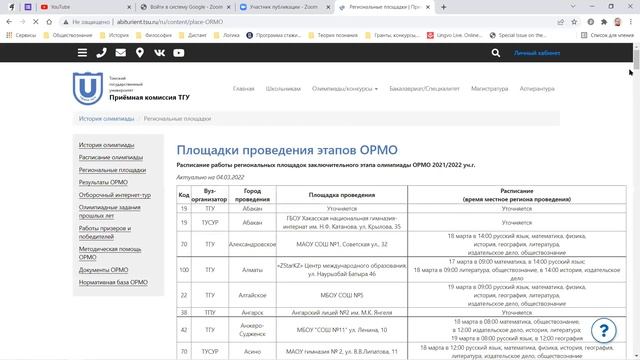The image size is (640, 360).
Task: Open История олимпиады in the sidebar
Action: coord(106,145)
